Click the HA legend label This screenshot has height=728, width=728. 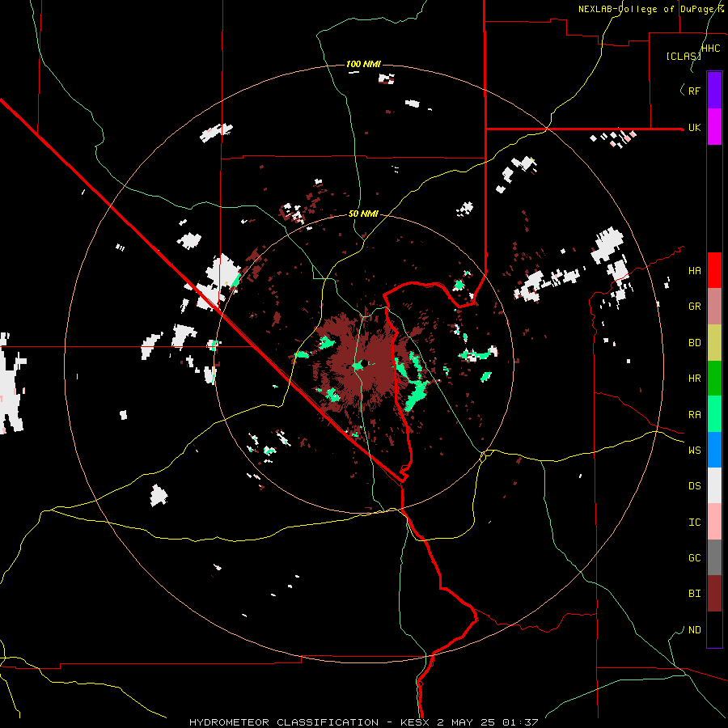[x=694, y=271]
